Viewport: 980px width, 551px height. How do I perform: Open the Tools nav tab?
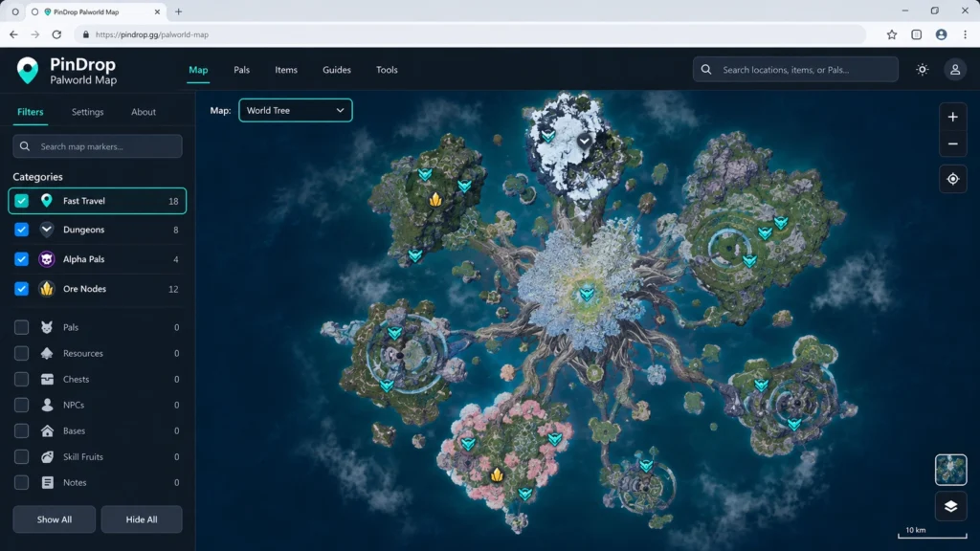tap(387, 70)
